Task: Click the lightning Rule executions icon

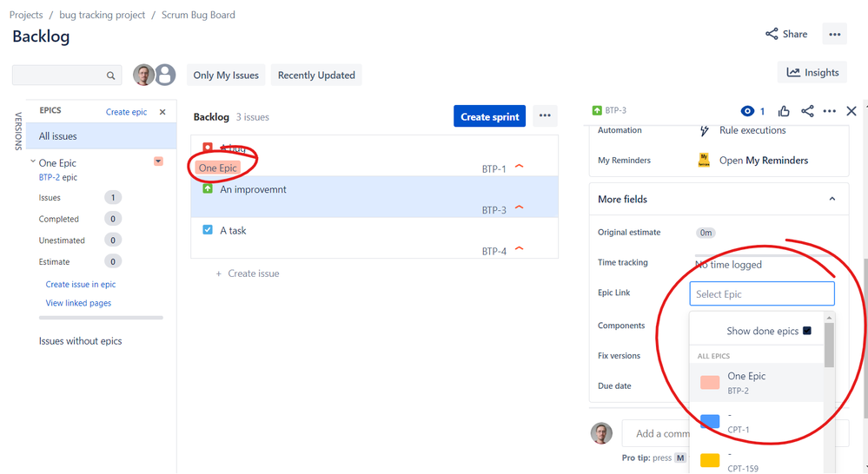Action: point(704,130)
